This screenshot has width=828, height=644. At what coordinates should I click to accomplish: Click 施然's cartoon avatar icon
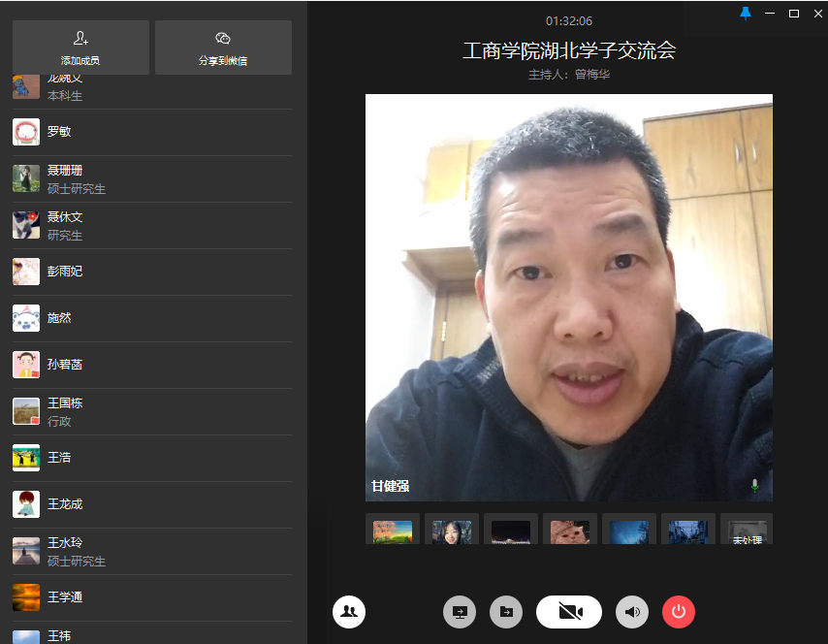tap(26, 318)
